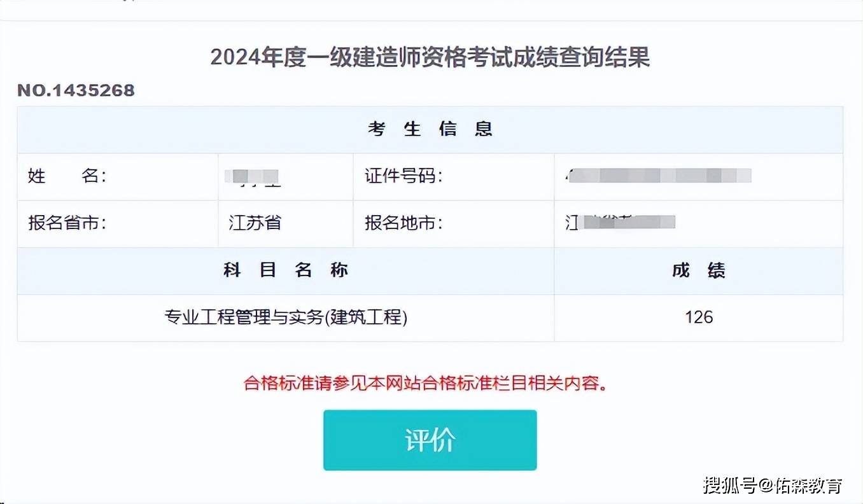The height and width of the screenshot is (504, 863).
Task: Click inside the candidate information table
Action: 430,200
